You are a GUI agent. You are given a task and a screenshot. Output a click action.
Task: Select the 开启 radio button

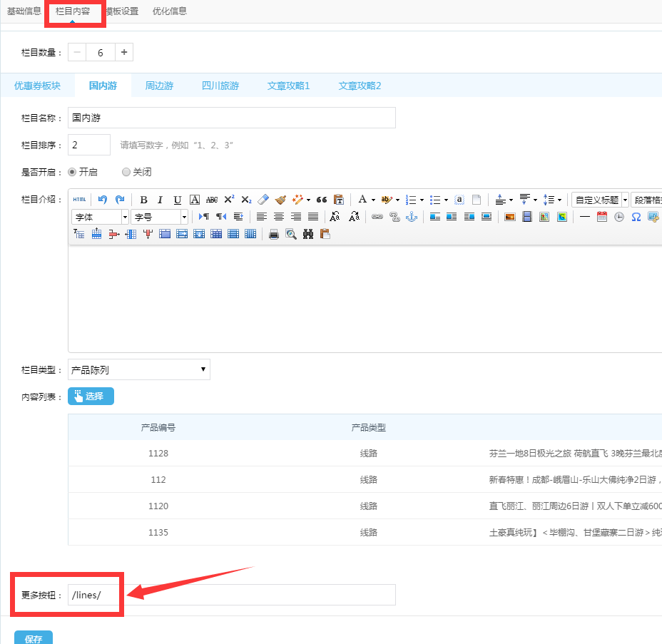[x=72, y=172]
